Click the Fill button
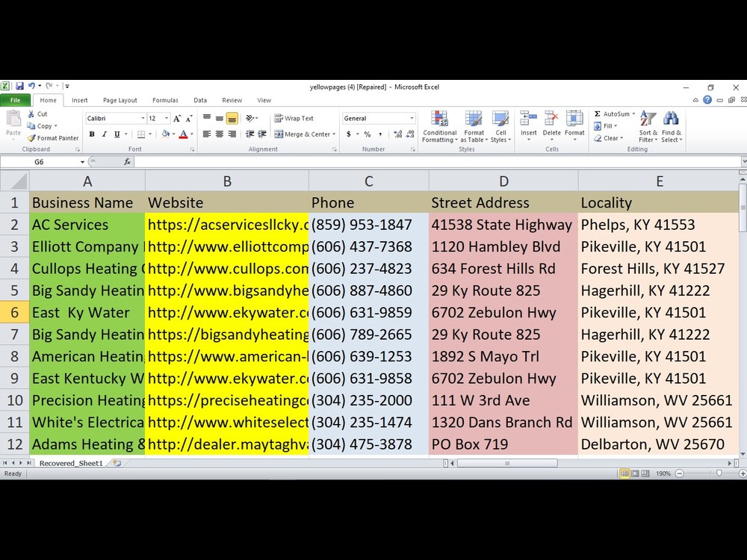Viewport: 747px width, 560px height. [x=606, y=126]
